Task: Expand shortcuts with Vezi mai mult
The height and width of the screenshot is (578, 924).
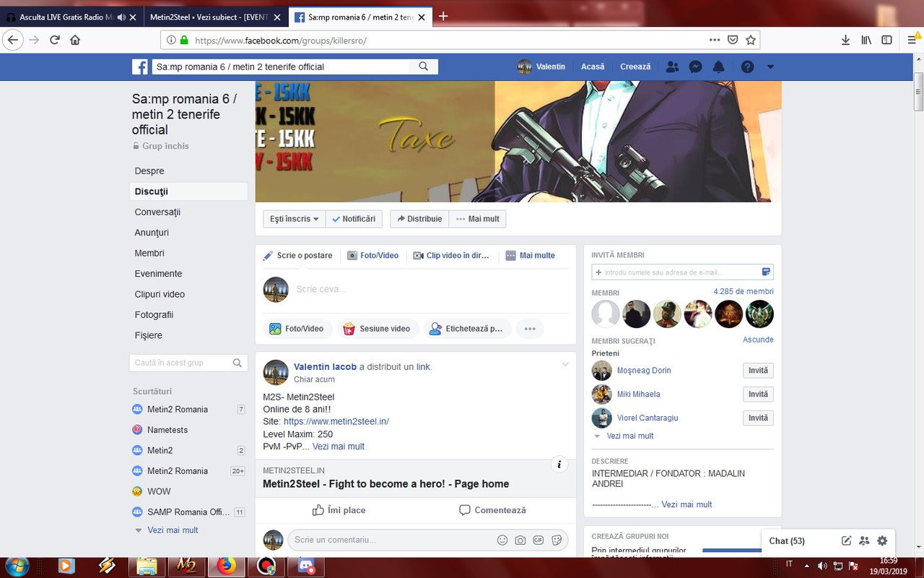Action: pyautogui.click(x=173, y=530)
